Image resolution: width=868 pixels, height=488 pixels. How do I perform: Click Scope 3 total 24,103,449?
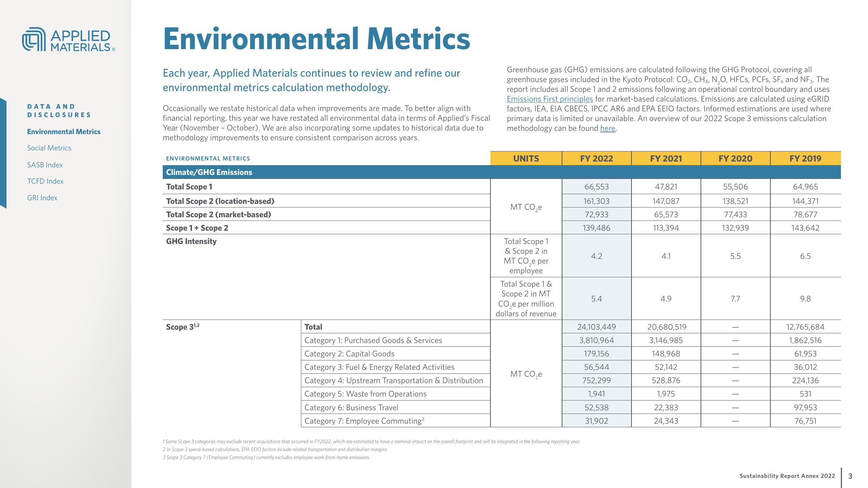(x=596, y=327)
